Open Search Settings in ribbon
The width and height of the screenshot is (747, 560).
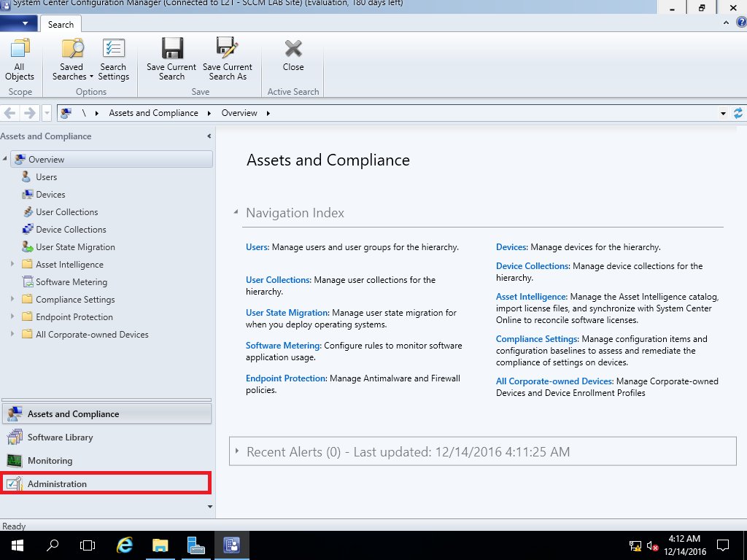click(x=113, y=59)
